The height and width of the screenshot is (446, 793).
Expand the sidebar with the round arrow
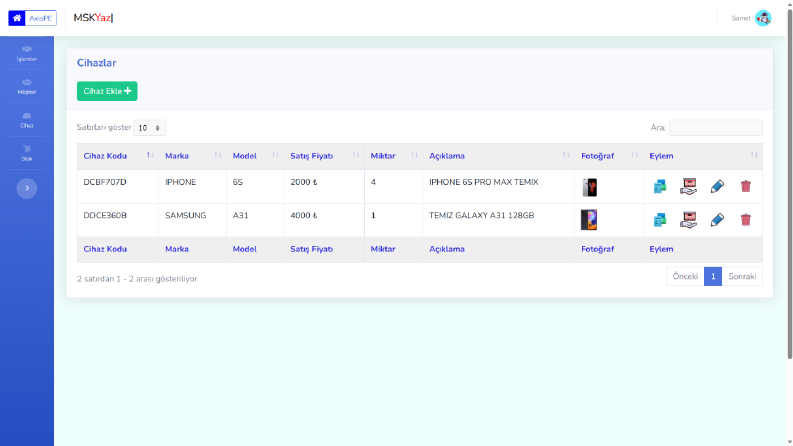(27, 188)
